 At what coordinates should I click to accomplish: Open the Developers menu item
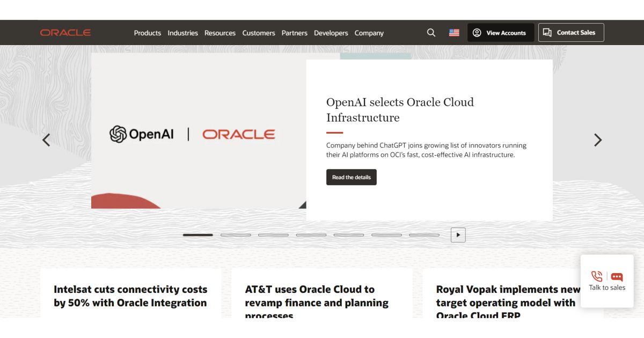click(331, 33)
